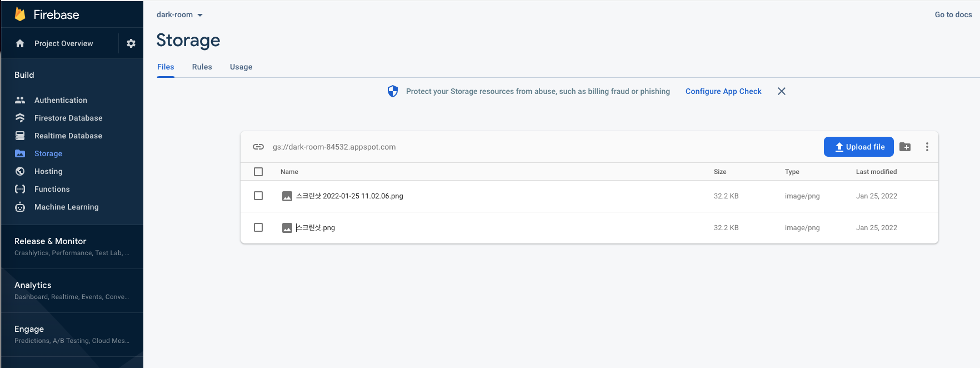The height and width of the screenshot is (368, 980).
Task: Click the Configure App Check link
Action: click(723, 91)
